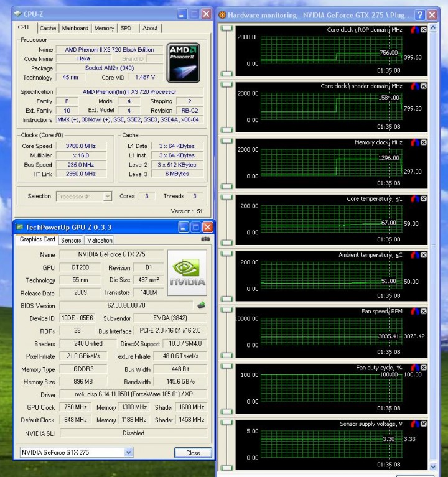Grab the bottom handle beside Core temperature graph
The height and width of the screenshot is (477, 448).
[x=226, y=243]
